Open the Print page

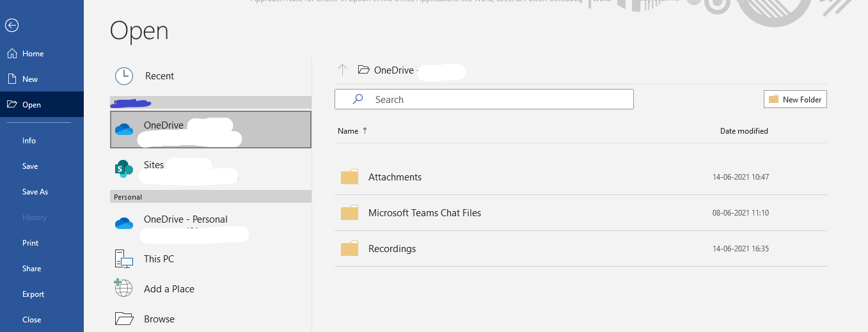[42, 243]
